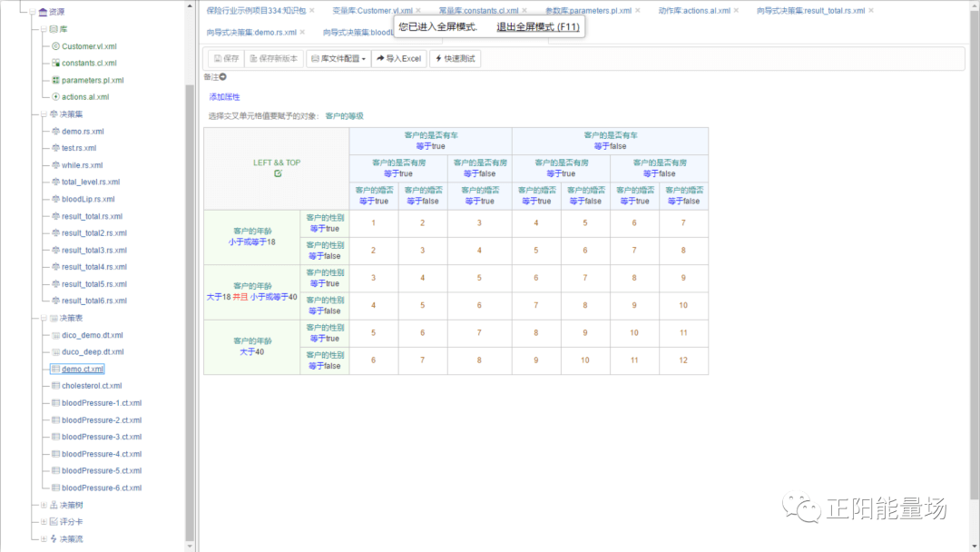Close the 向导式决策集:demo.rs.xml tab
Screen dimensions: 980x552
point(302,33)
